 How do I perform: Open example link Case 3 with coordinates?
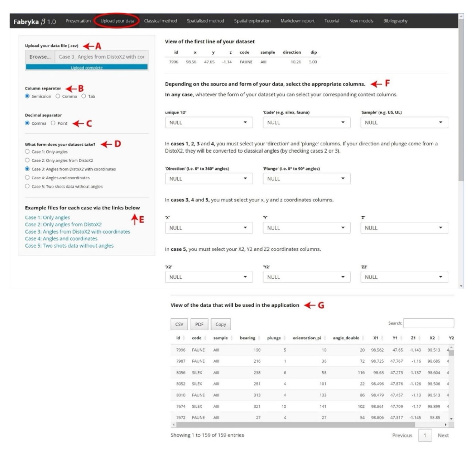[x=77, y=231]
